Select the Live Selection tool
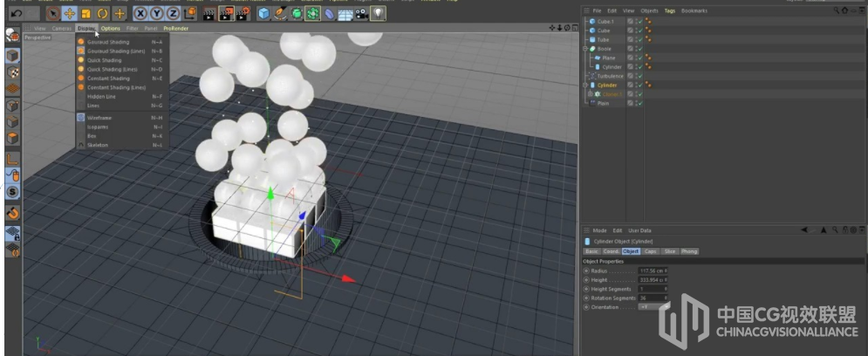Viewport: 868px width, 356px height. point(53,13)
